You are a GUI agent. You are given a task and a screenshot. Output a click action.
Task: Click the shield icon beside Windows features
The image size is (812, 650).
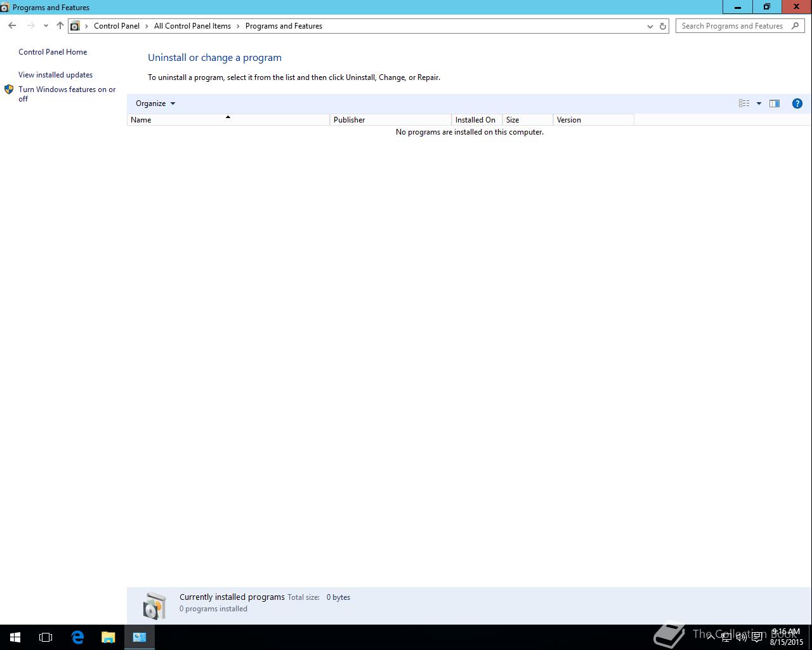coord(9,90)
